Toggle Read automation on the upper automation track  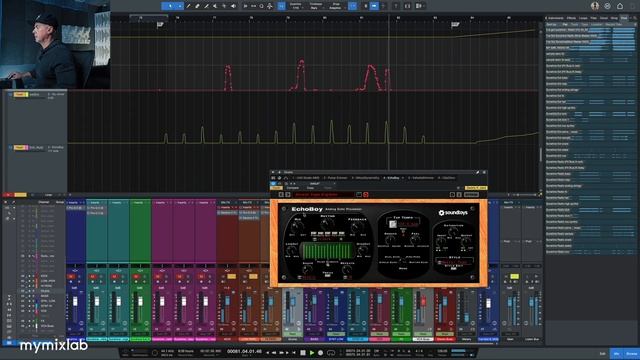coord(19,95)
